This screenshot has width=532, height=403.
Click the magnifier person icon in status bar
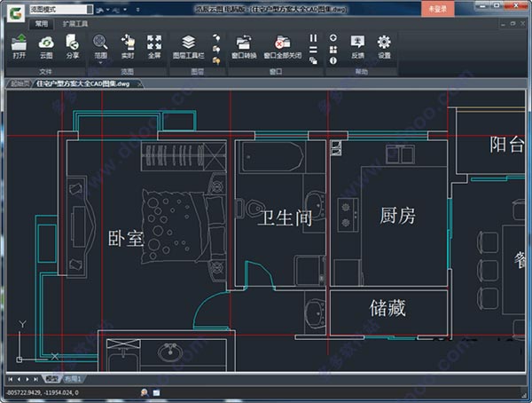tap(145, 392)
